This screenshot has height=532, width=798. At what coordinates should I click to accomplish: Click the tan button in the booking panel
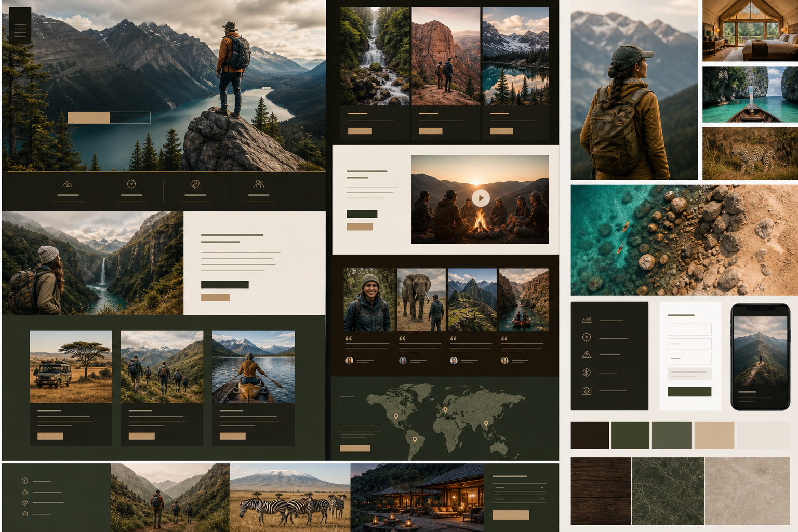point(511,515)
